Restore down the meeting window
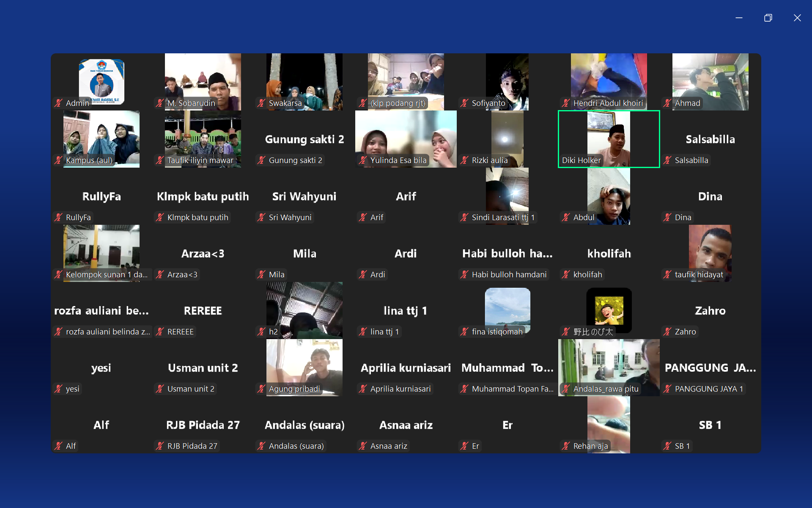Screen dimensions: 812x508 pos(768,18)
